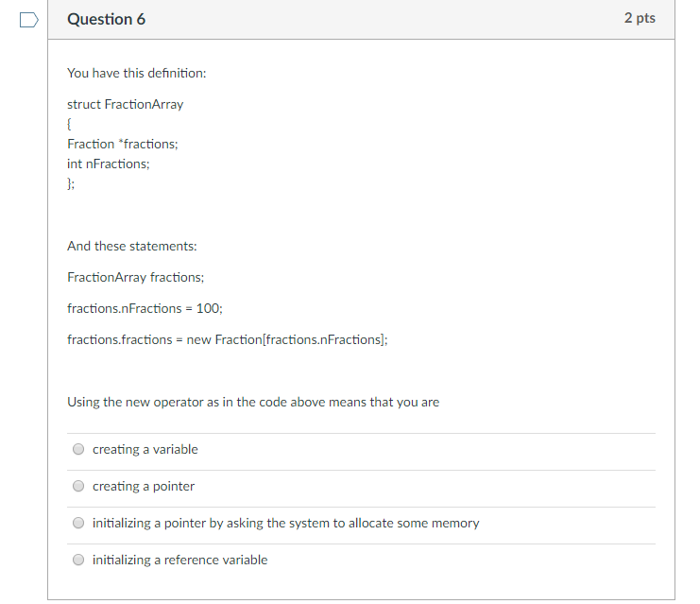Viewport: 700px width, 604px height.
Task: Click the "creating a pointer" answer text
Action: (144, 487)
